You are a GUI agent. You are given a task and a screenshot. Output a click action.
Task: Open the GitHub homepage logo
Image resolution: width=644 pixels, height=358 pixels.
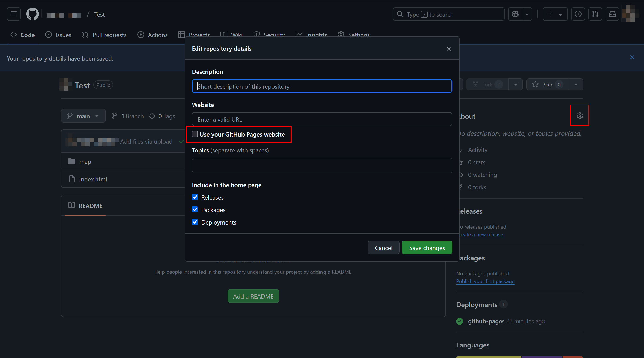point(32,14)
